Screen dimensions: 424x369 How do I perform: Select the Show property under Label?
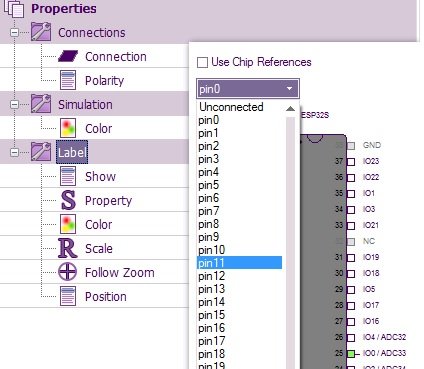click(94, 176)
